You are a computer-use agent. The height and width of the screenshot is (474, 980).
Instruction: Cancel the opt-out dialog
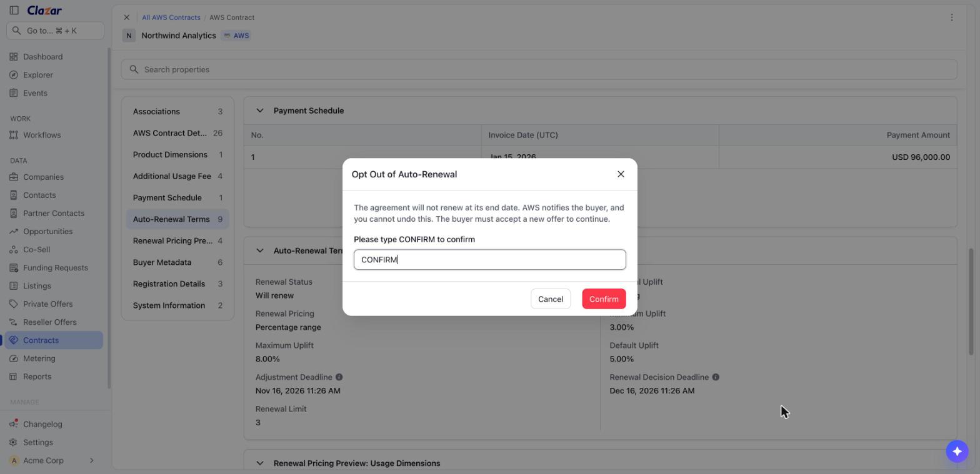[x=551, y=299]
